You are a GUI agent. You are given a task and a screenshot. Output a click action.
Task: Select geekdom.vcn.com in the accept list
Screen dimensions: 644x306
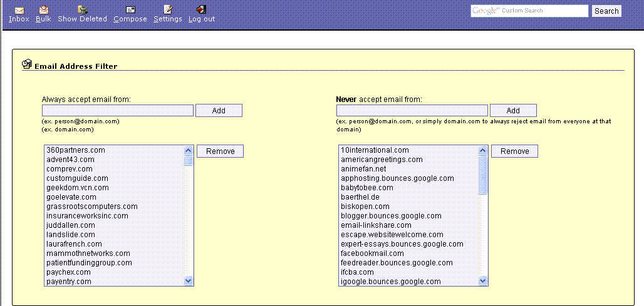point(115,188)
